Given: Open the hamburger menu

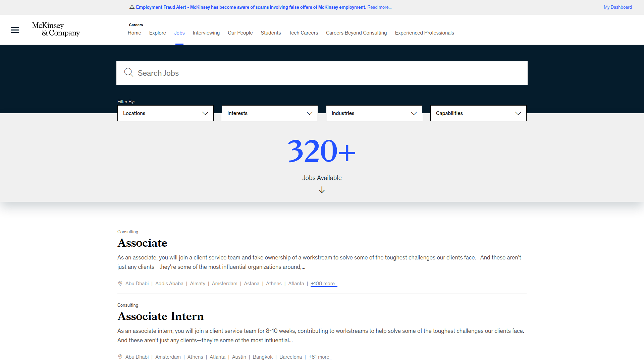Looking at the screenshot, I should (15, 30).
